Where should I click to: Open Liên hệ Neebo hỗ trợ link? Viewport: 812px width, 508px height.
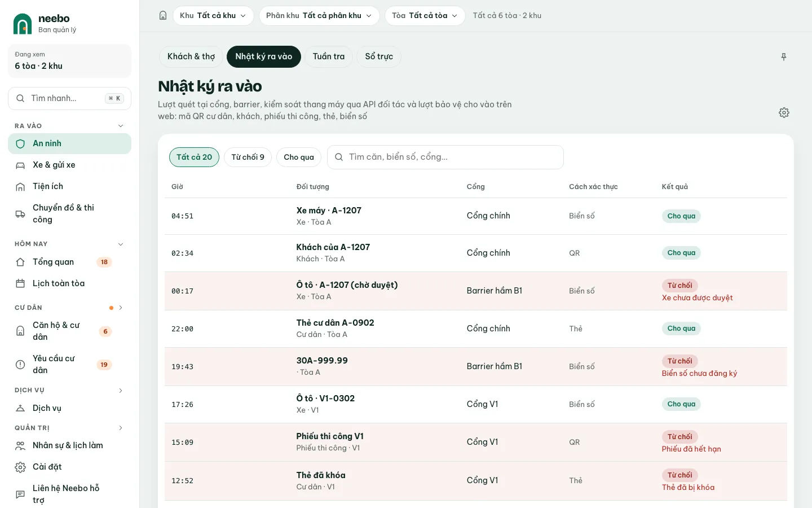[x=69, y=494]
